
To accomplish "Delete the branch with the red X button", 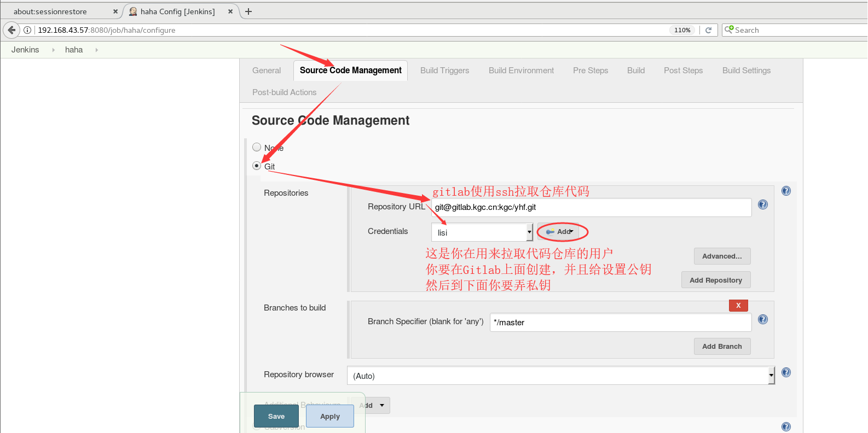I will coord(738,306).
